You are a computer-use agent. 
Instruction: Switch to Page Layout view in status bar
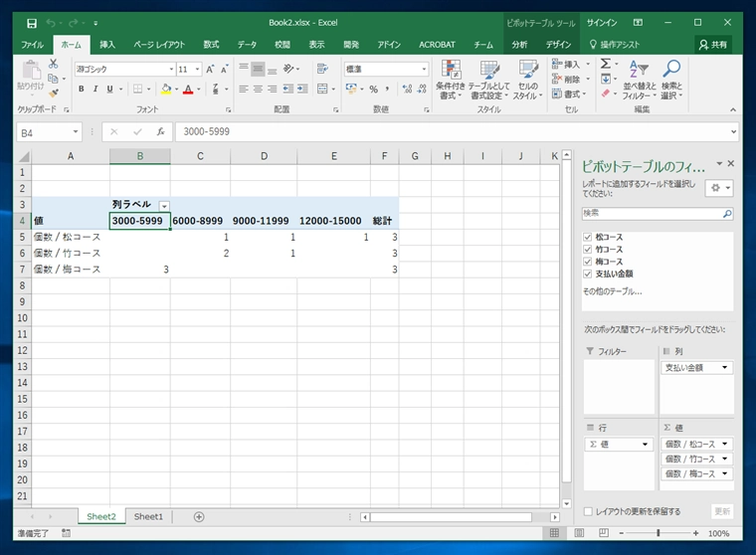[x=579, y=533]
